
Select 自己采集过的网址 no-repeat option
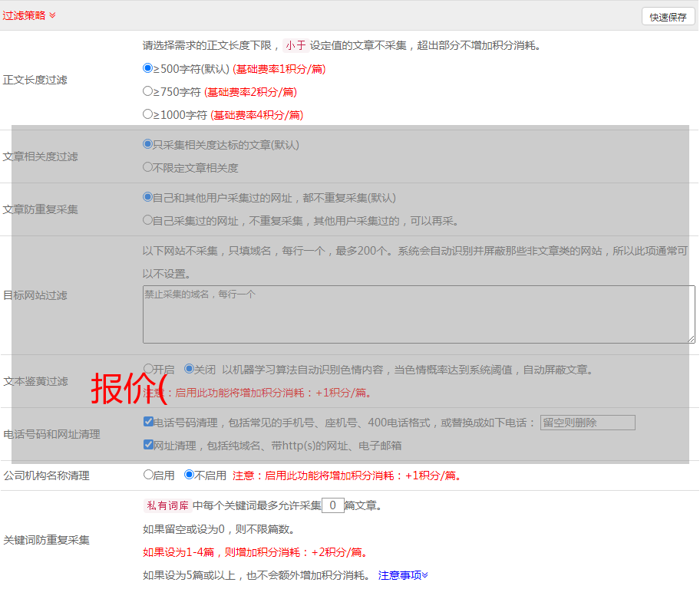(x=148, y=220)
